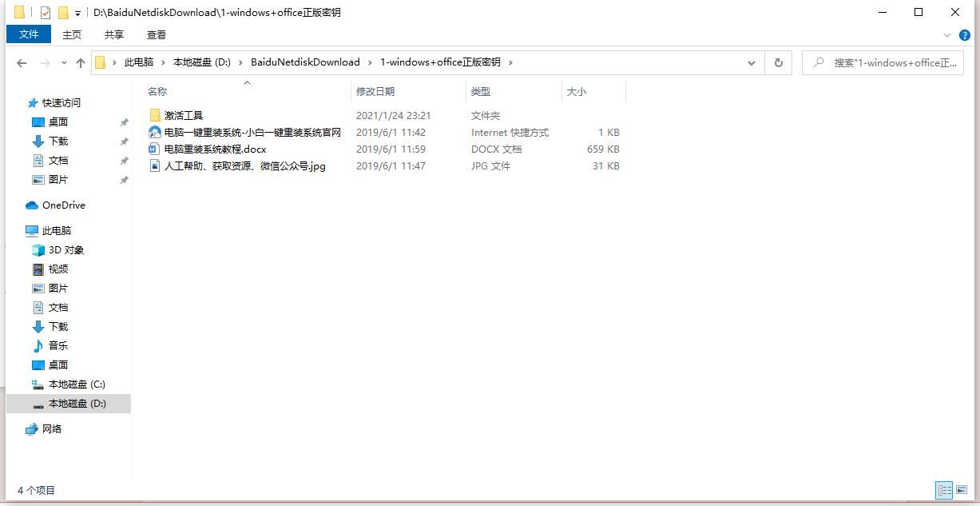
Task: Unpin 图片 from quick access
Action: 124,179
